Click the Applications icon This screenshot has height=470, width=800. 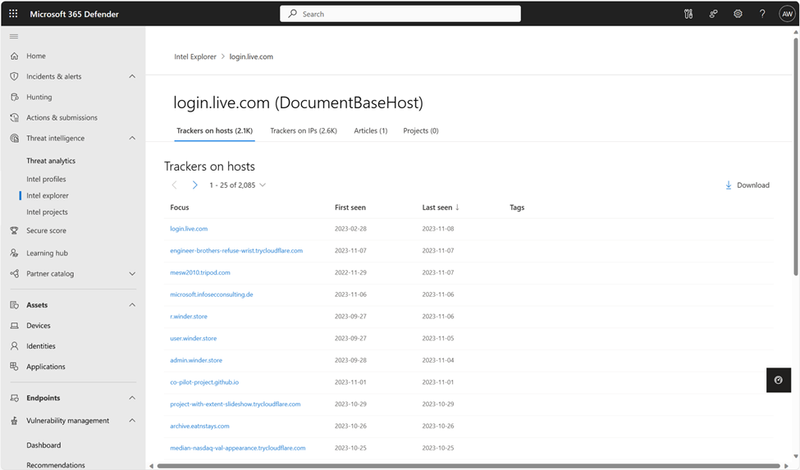coord(14,366)
